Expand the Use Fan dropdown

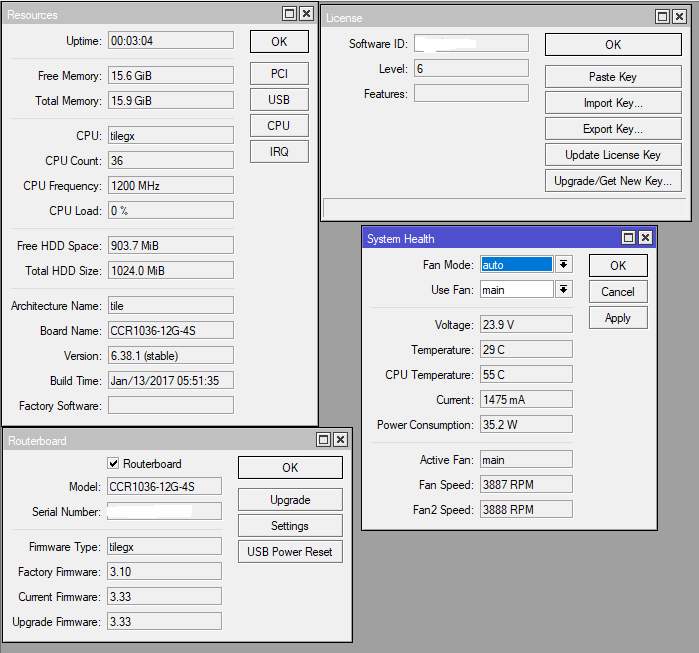pyautogui.click(x=564, y=289)
